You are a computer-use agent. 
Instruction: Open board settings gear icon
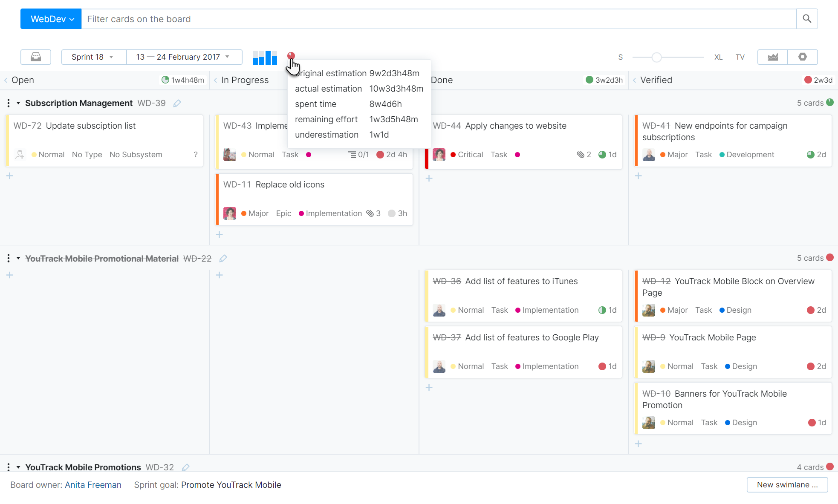pyautogui.click(x=802, y=57)
